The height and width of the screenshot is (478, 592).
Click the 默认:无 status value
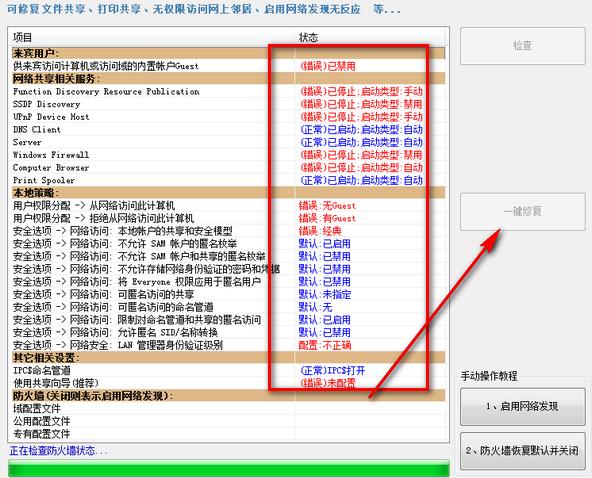point(315,307)
